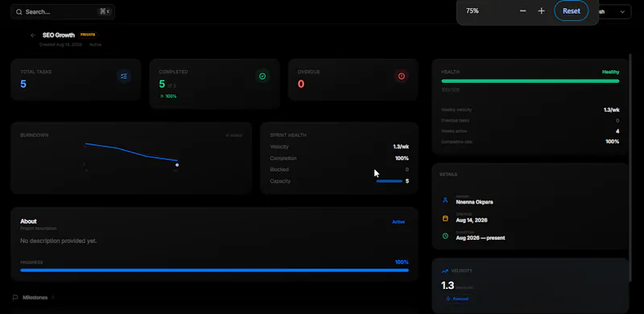Click the green arrow beside 100% under Completed
The width and height of the screenshot is (644, 314).
(162, 96)
